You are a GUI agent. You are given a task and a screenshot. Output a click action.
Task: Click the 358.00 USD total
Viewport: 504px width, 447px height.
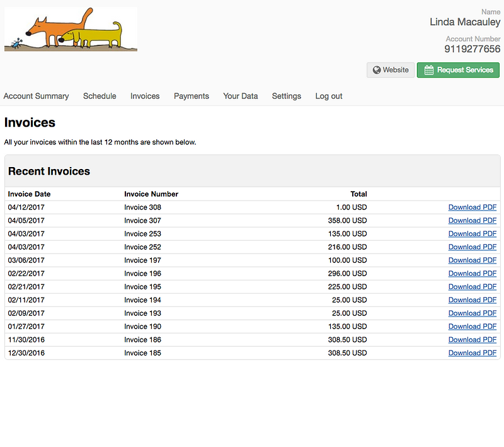pos(348,221)
